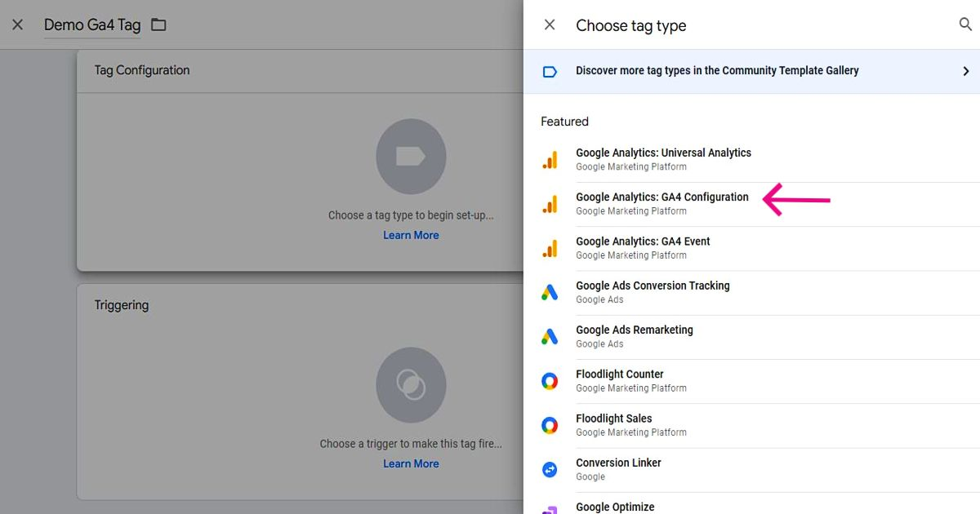Expand the Community Template Gallery chevron
Screen dimensions: 980x514
tap(966, 72)
